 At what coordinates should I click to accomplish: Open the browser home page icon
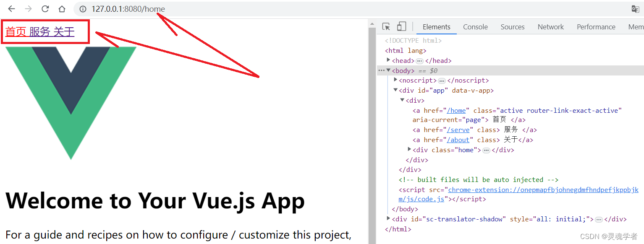pyautogui.click(x=62, y=9)
